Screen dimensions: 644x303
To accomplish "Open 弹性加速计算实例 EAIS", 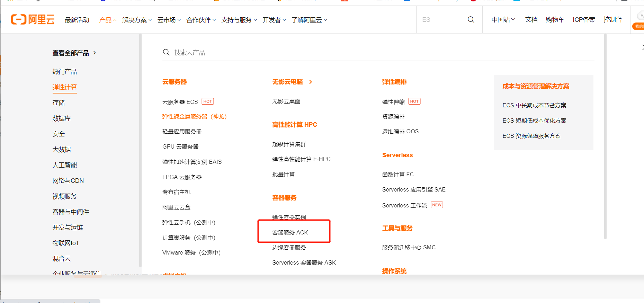I will [x=192, y=162].
